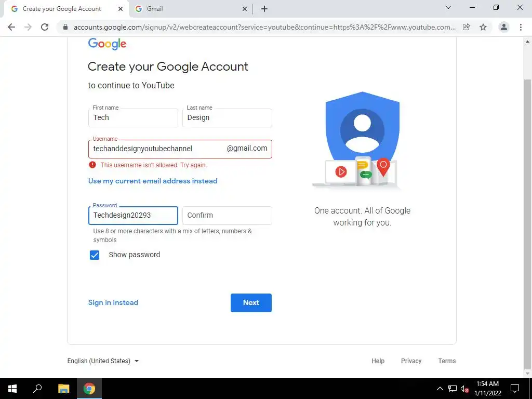The height and width of the screenshot is (399, 532).
Task: Click the scrollbar up arrow
Action: click(x=527, y=42)
